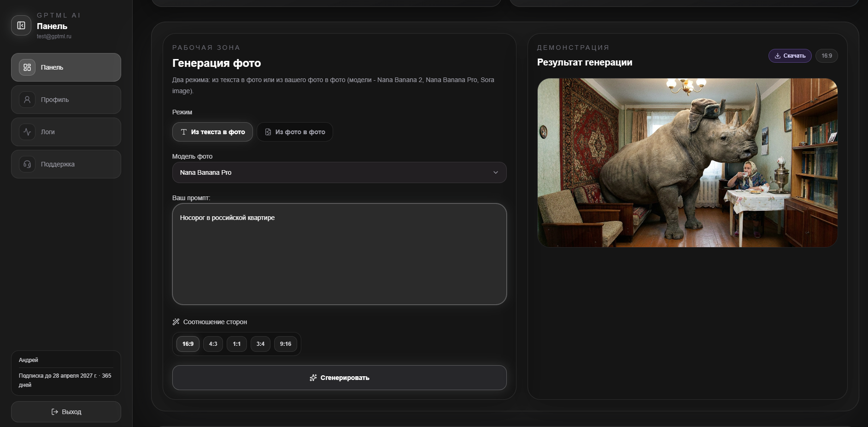Open Панель in the sidebar
The height and width of the screenshot is (427, 868).
click(x=66, y=67)
